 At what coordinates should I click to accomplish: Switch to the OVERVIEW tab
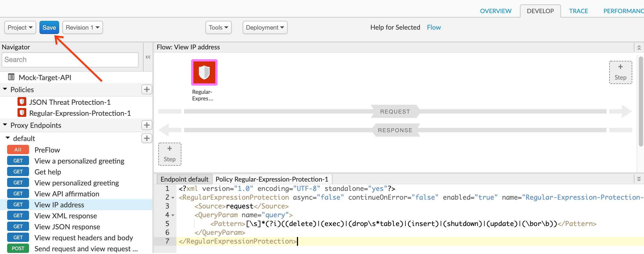(496, 11)
